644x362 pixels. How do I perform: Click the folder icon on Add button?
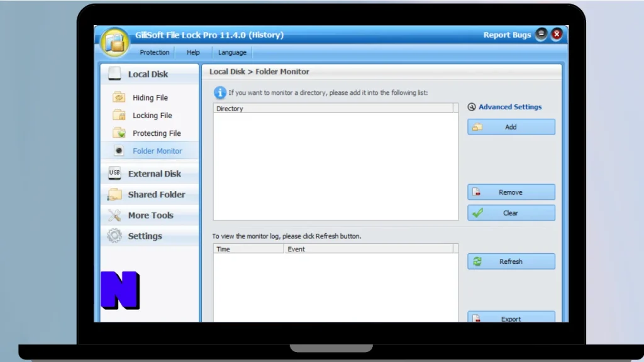pos(477,127)
